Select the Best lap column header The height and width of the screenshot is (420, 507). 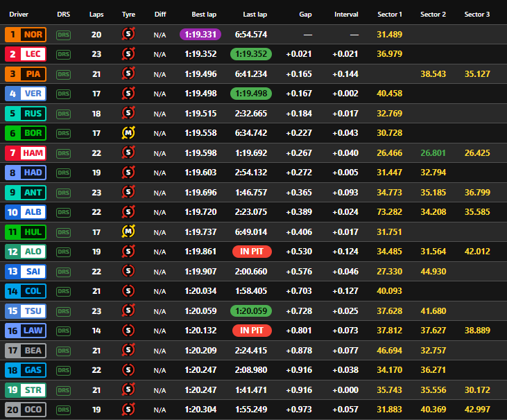(204, 15)
